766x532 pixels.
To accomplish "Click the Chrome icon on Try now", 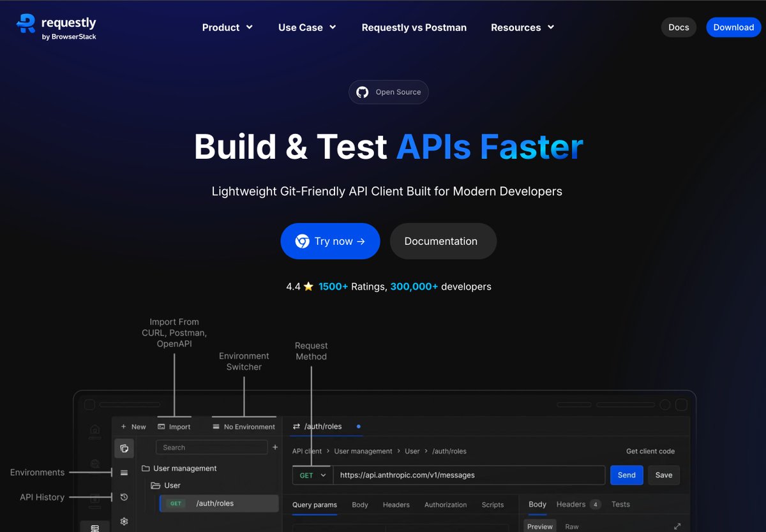I will tap(303, 241).
